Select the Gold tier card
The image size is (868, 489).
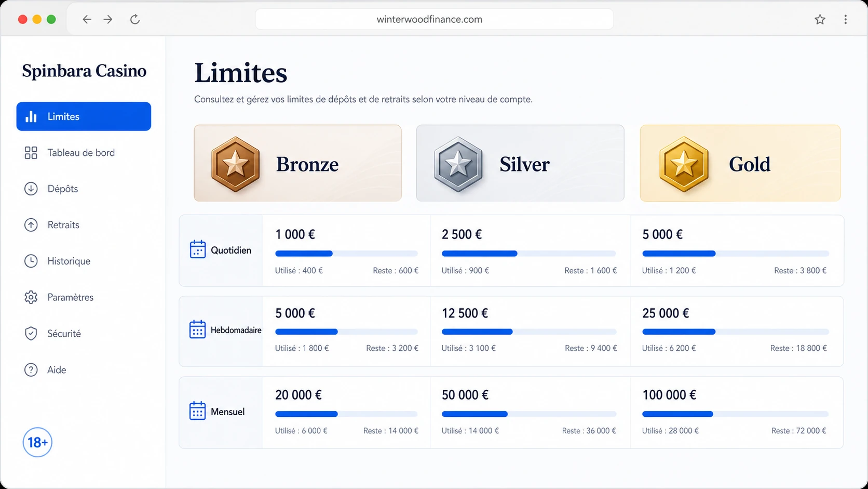click(x=740, y=163)
